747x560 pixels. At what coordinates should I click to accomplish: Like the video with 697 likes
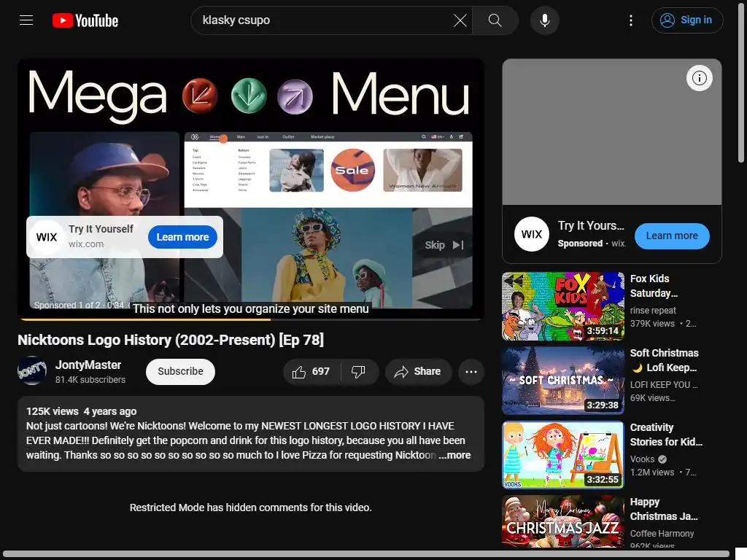click(x=311, y=371)
